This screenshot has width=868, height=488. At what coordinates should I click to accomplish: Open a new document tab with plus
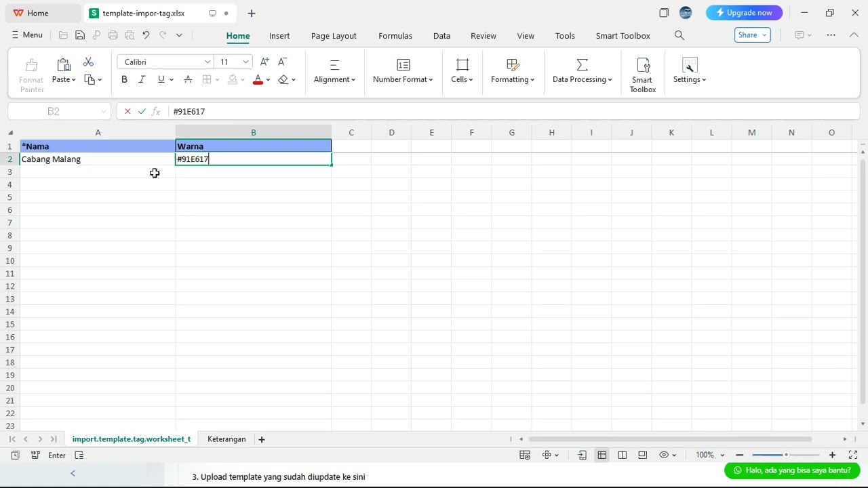[252, 13]
